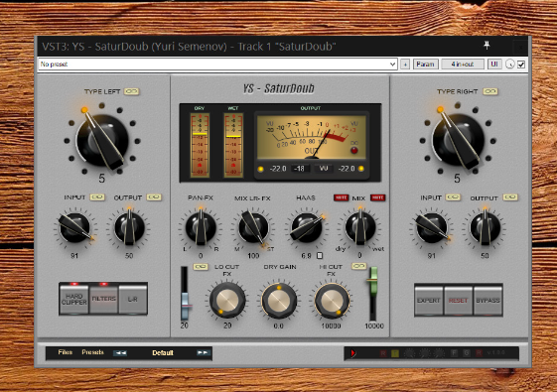This screenshot has width=557, height=392.
Task: Click the LO CUT vertical slider handle
Action: pyautogui.click(x=185, y=306)
